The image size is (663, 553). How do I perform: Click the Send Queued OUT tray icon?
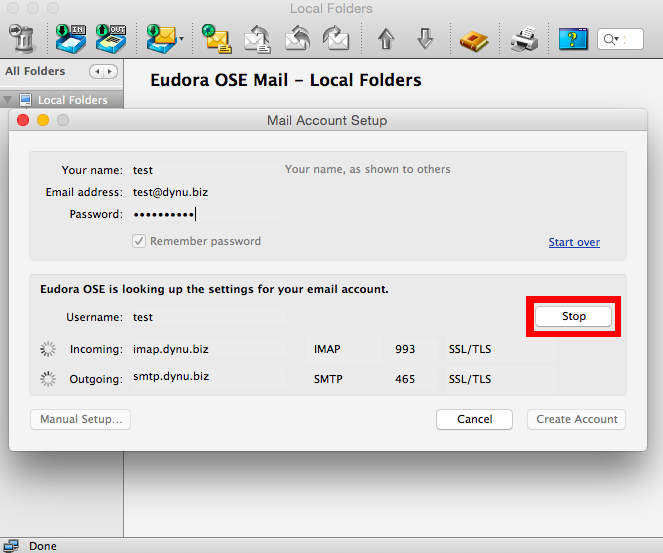click(111, 38)
